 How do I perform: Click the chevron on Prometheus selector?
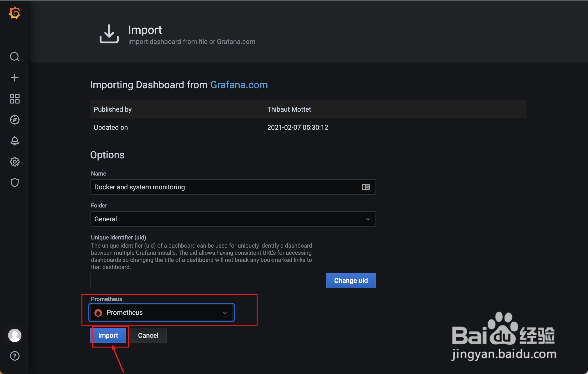click(x=225, y=313)
